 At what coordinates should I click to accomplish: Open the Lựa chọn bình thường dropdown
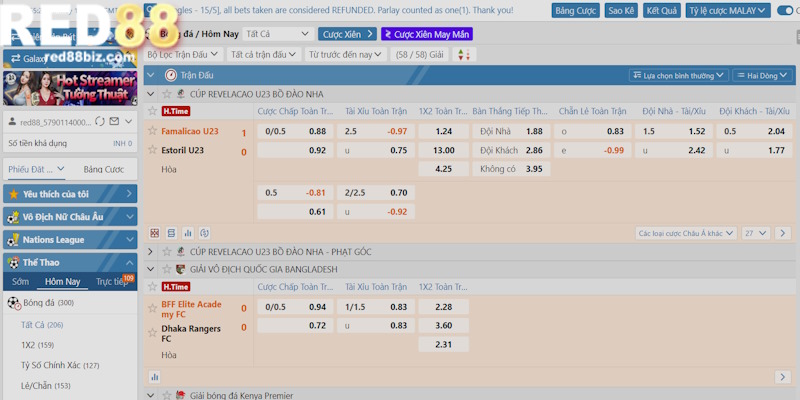click(x=678, y=76)
